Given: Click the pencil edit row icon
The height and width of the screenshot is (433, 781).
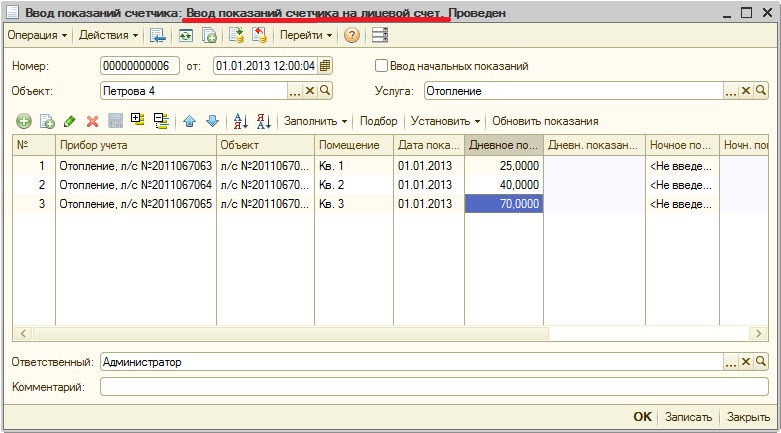Looking at the screenshot, I should 69,121.
